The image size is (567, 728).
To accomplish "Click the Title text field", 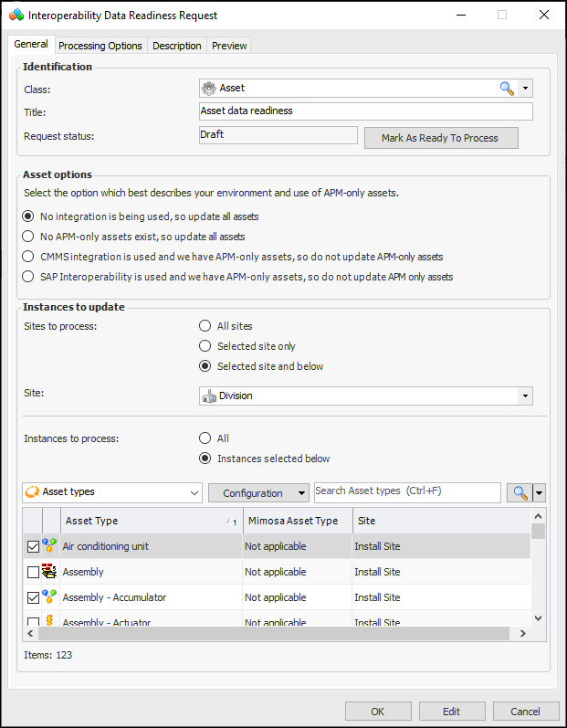I will click(365, 111).
